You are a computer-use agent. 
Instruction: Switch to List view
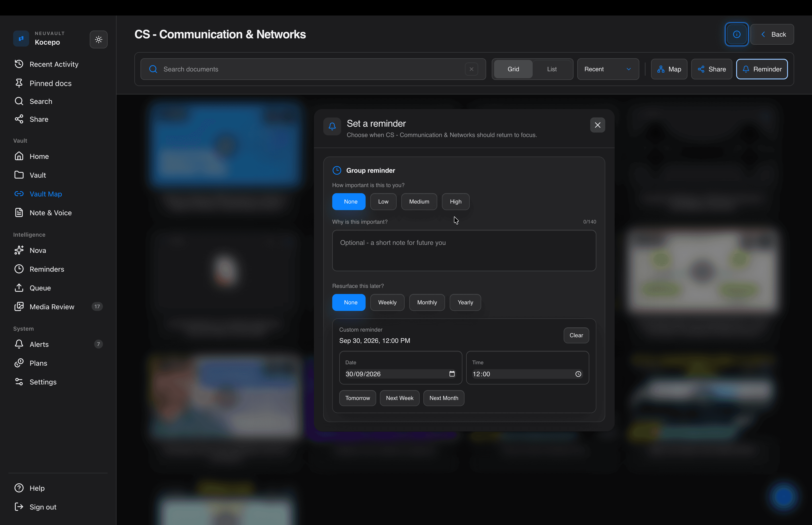552,69
